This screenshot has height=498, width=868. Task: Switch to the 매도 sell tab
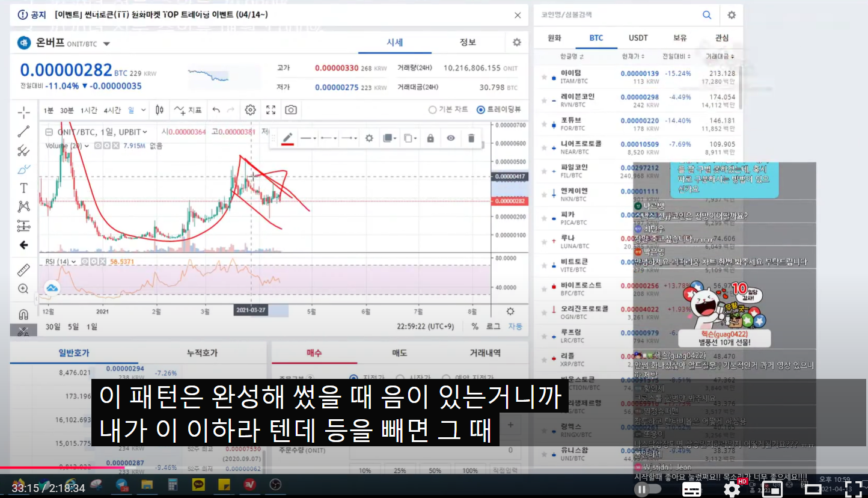coord(400,353)
